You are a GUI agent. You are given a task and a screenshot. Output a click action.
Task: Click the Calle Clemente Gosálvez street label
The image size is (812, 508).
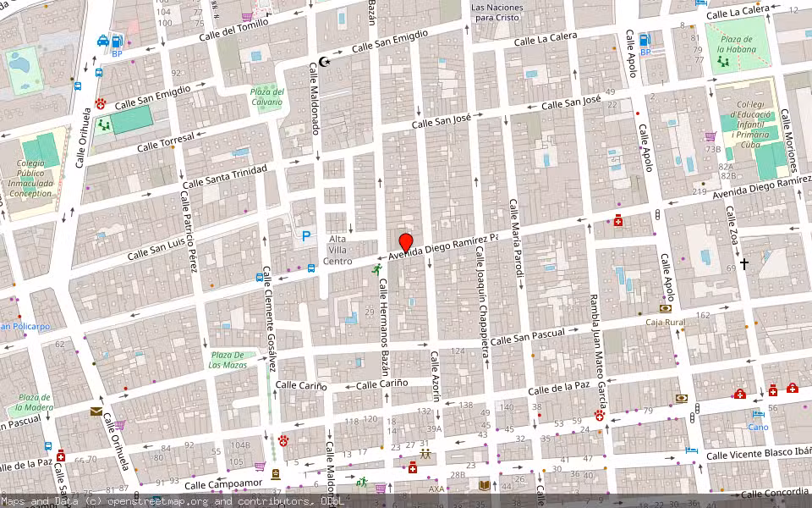[269, 319]
